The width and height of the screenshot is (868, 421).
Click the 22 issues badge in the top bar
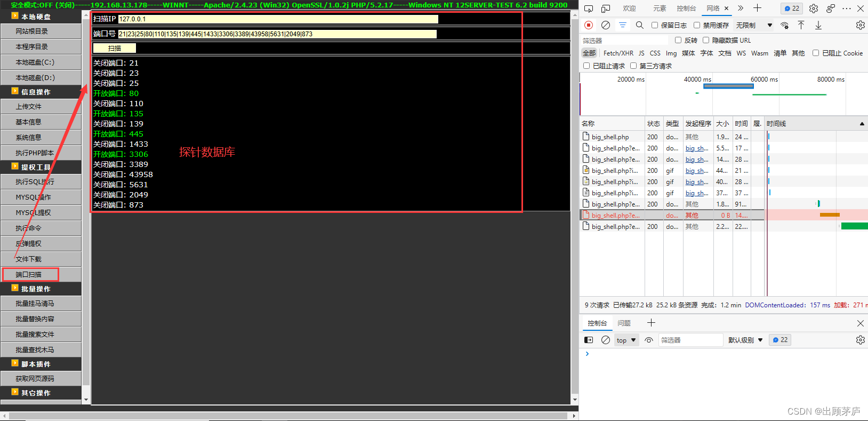792,9
